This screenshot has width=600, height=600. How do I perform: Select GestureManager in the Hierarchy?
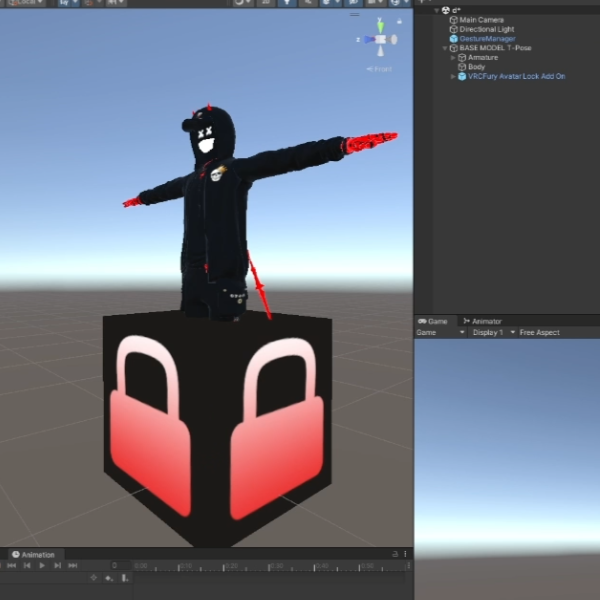point(487,39)
